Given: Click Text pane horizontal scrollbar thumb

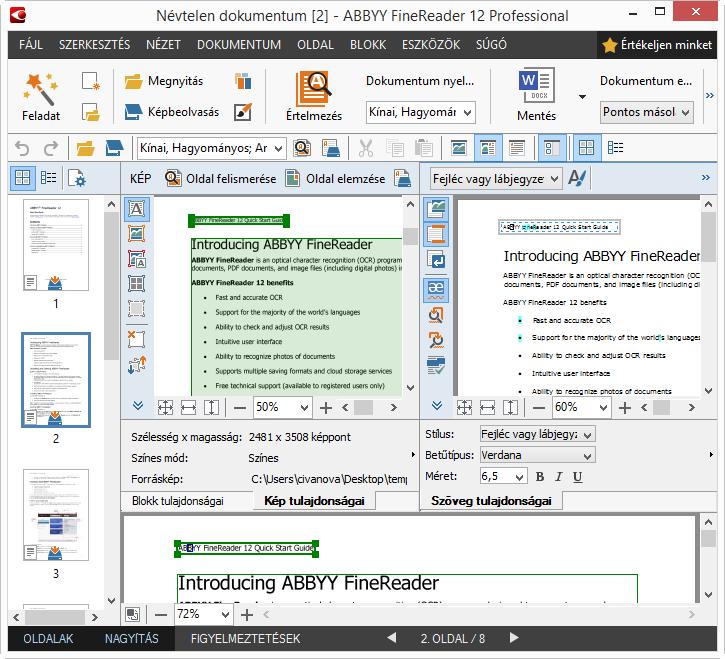Looking at the screenshot, I should pyautogui.click(x=661, y=407).
